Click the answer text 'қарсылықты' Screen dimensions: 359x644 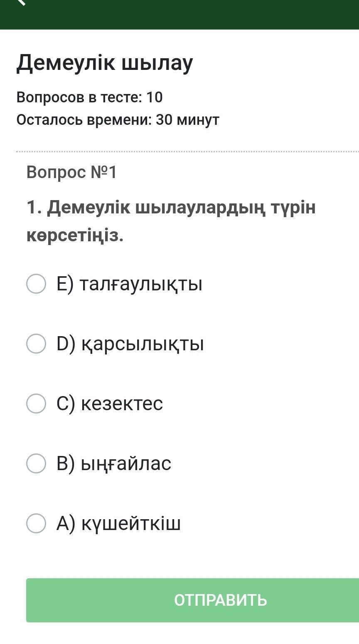click(x=142, y=344)
